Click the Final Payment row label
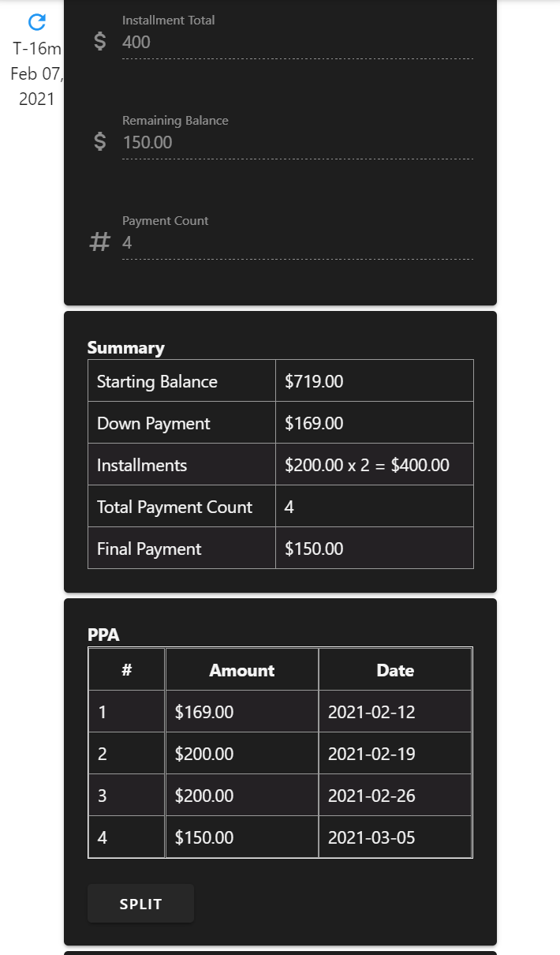The image size is (560, 955). pyautogui.click(x=149, y=549)
